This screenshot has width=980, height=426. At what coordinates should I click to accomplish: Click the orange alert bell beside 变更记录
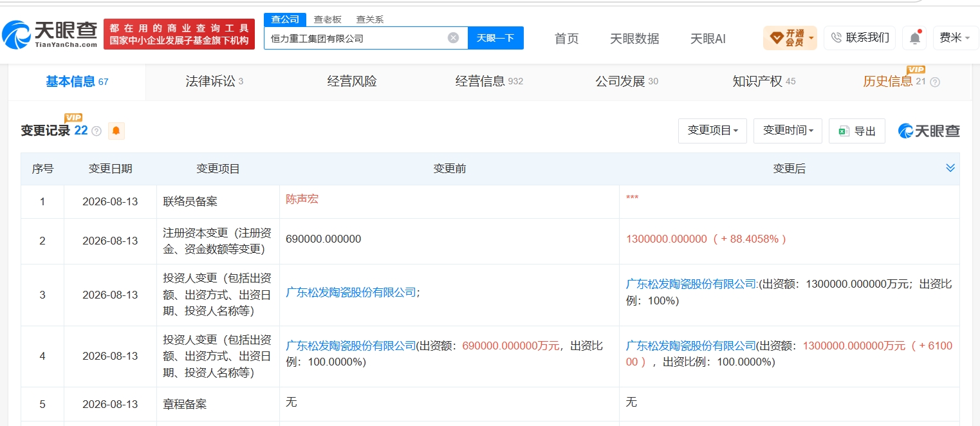click(x=116, y=131)
